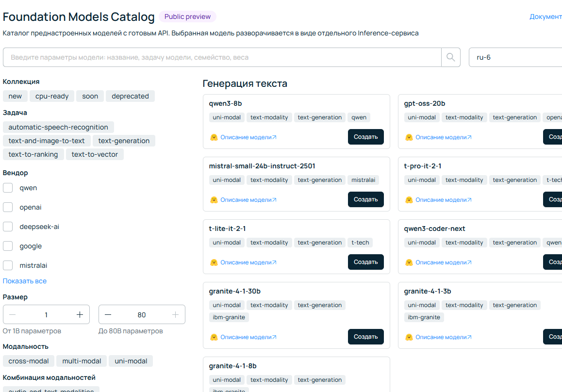Click Hugging Face icon on mistral-small-24b-instruct-2501 card

click(214, 200)
